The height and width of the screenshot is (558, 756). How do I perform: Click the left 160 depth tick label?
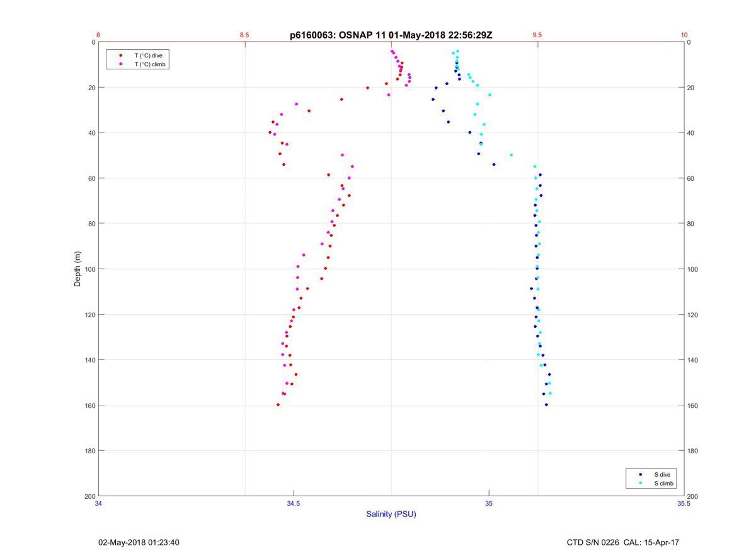coord(90,405)
